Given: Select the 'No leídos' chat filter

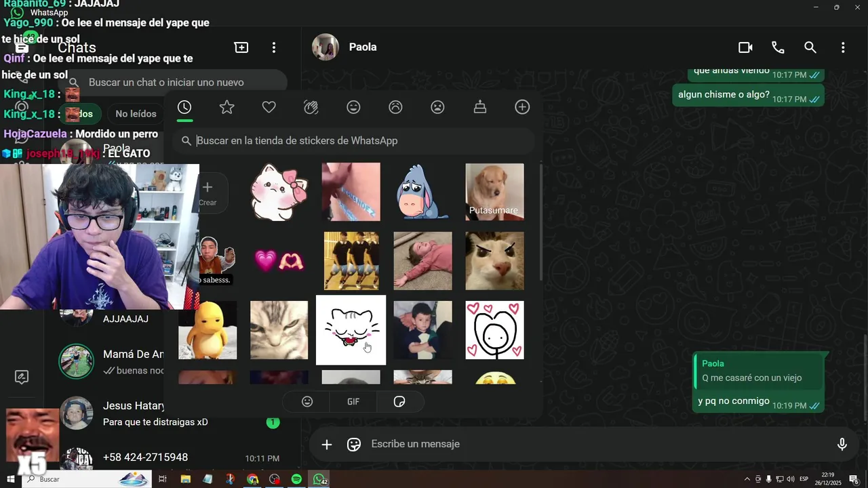Looking at the screenshot, I should [136, 114].
